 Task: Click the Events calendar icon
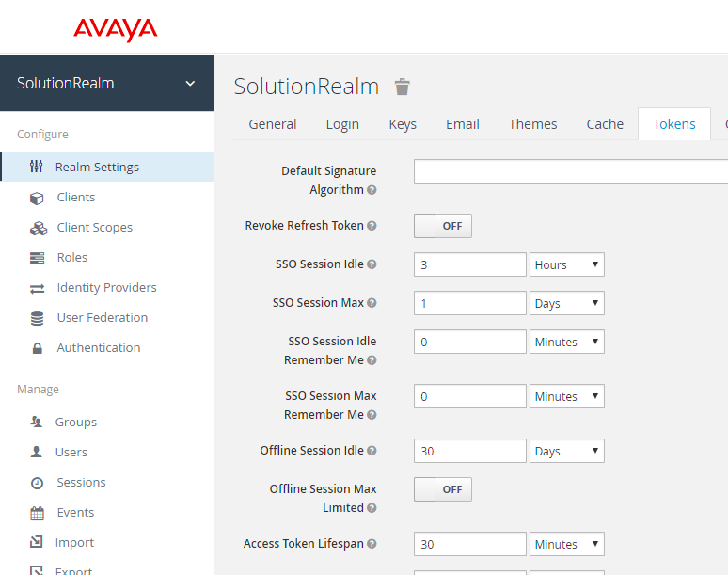click(37, 513)
